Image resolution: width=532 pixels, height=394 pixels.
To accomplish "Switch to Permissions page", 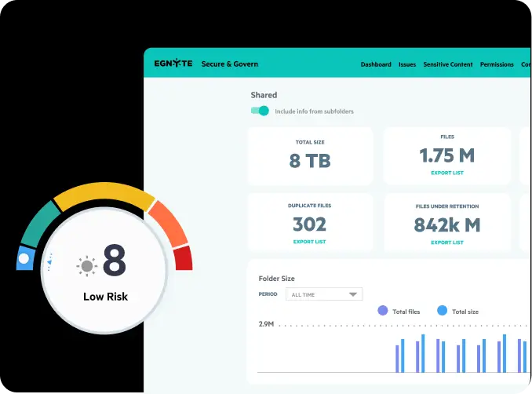I will 497,64.
